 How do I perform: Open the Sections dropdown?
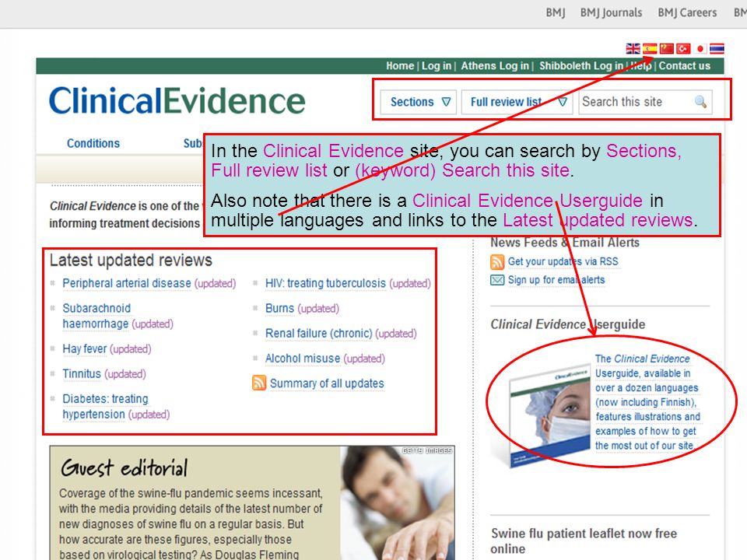point(419,102)
